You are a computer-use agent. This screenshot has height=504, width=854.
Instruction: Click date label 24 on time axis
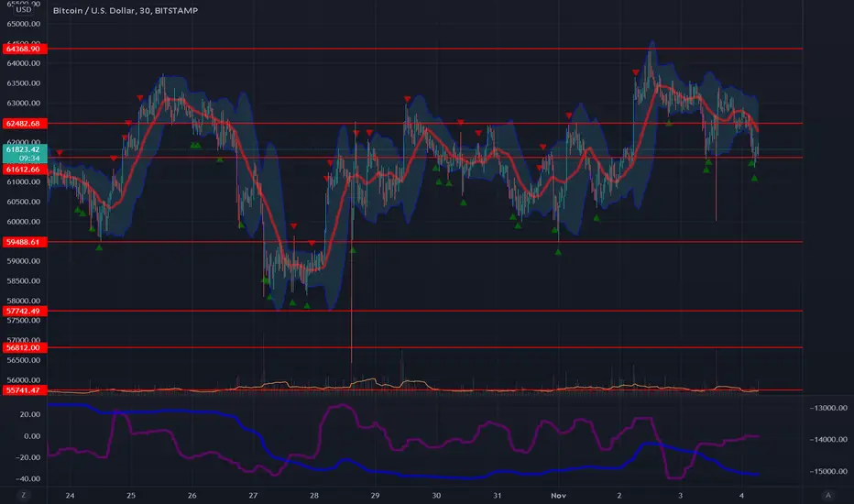pyautogui.click(x=70, y=496)
